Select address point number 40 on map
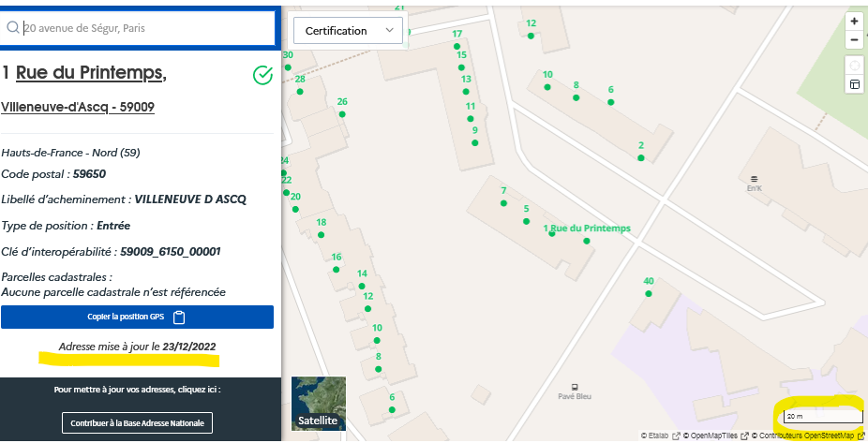Image resolution: width=868 pixels, height=443 pixels. coord(649,293)
